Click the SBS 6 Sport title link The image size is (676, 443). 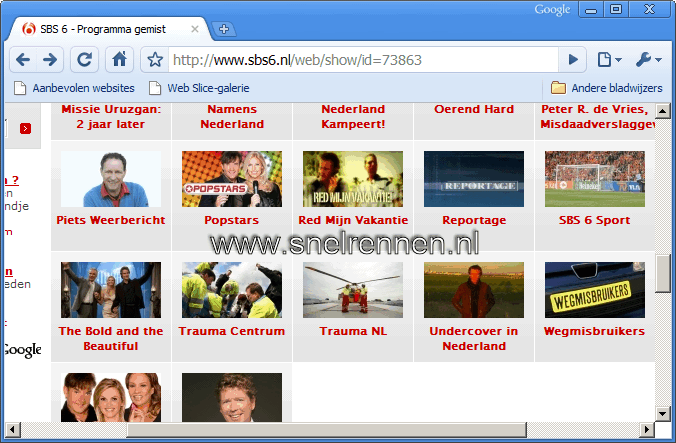pyautogui.click(x=595, y=220)
